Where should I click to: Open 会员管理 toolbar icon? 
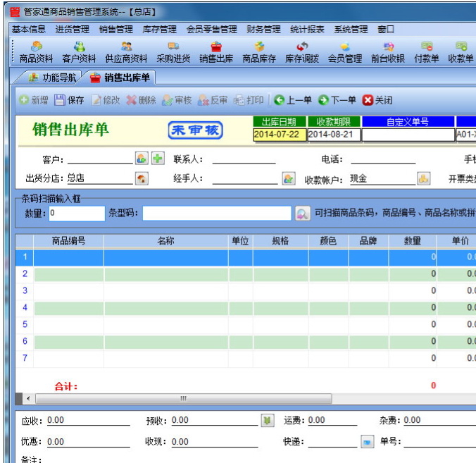(x=345, y=52)
